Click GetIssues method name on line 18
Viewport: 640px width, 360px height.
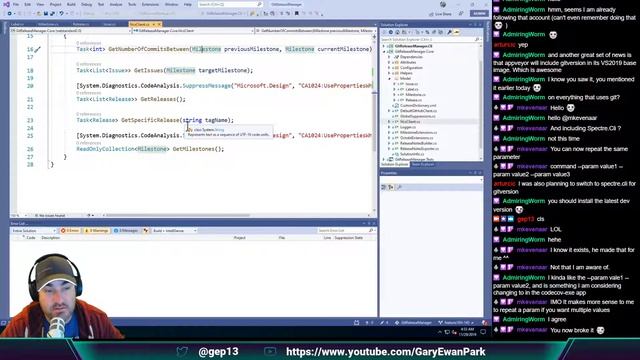tap(148, 70)
